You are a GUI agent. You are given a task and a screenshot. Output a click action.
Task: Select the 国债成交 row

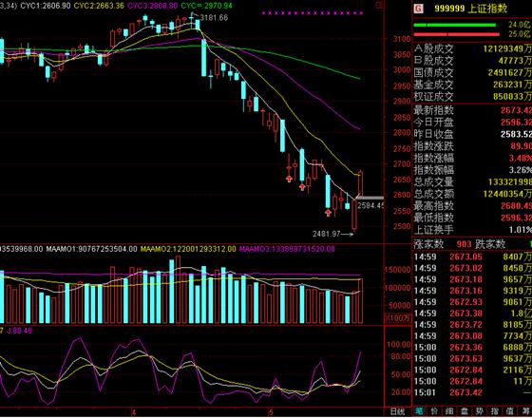click(x=473, y=72)
